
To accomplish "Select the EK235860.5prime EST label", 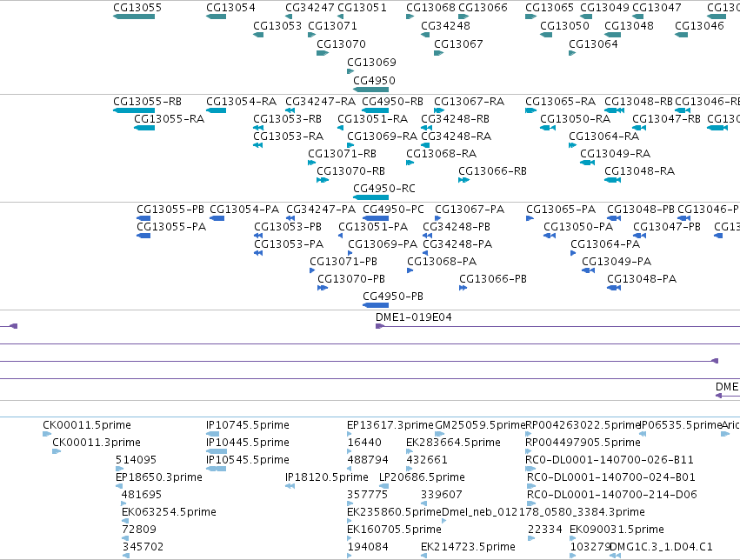I will 394,512.
